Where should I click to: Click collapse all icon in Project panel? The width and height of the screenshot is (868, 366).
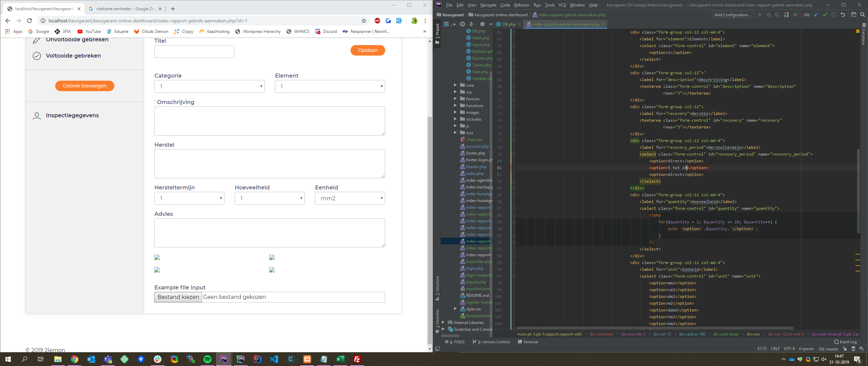(471, 24)
